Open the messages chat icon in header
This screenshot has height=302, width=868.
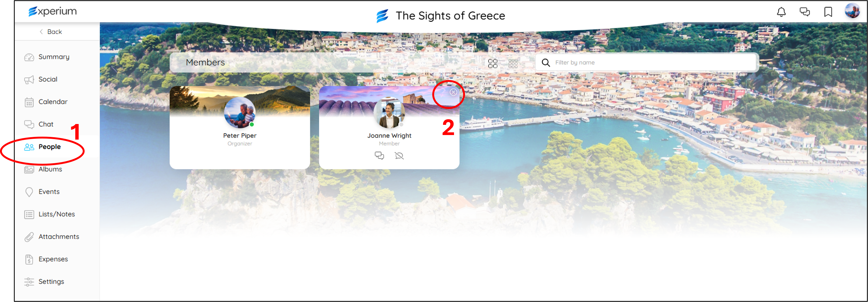[805, 12]
